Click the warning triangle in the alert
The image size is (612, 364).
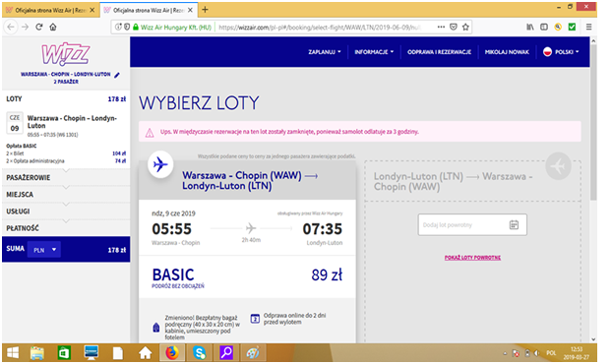click(x=150, y=133)
